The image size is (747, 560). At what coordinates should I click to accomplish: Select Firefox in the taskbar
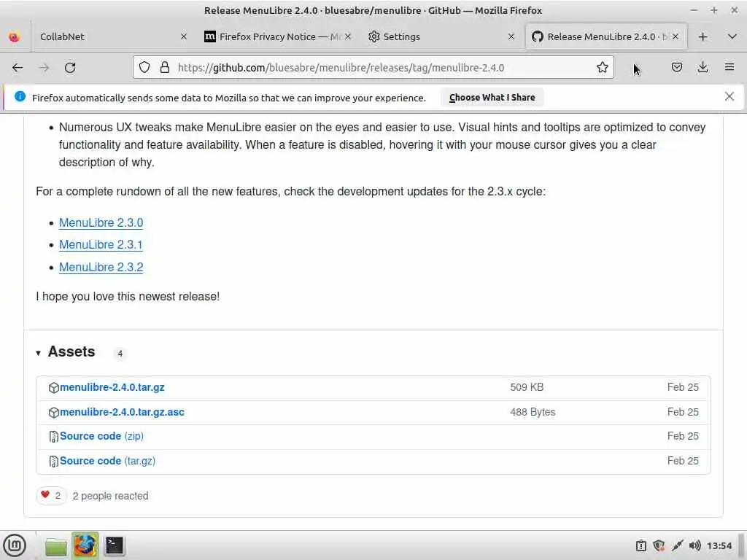85,545
